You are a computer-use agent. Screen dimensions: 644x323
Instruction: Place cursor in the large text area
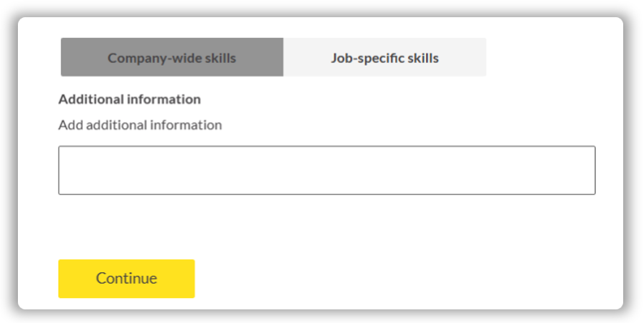click(327, 170)
